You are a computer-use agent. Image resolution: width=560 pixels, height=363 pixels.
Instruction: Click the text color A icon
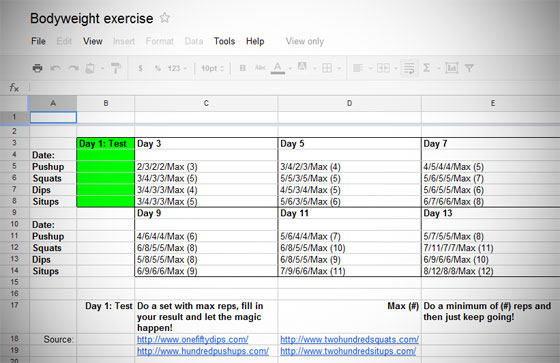[x=278, y=68]
